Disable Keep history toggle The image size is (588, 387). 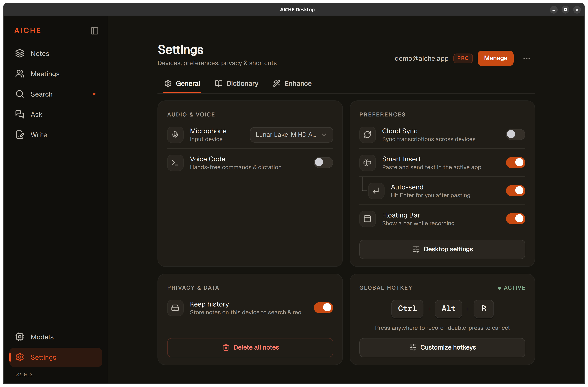(323, 308)
